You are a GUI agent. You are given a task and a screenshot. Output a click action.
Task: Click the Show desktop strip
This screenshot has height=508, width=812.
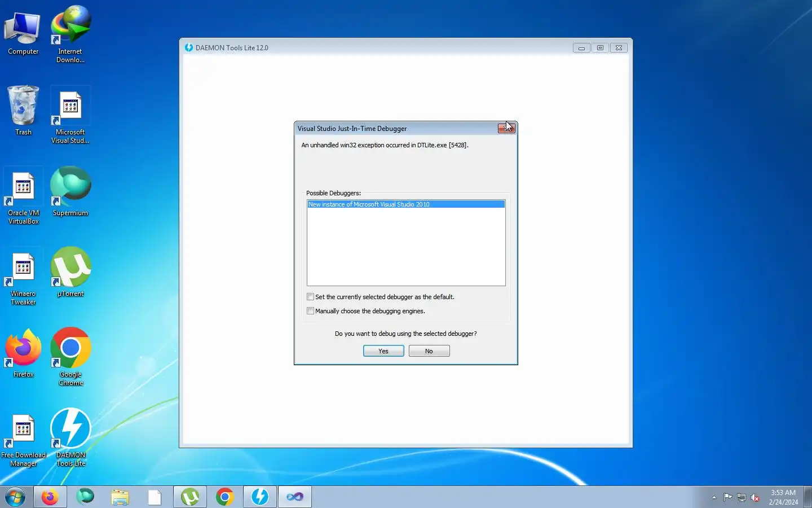[807, 497]
